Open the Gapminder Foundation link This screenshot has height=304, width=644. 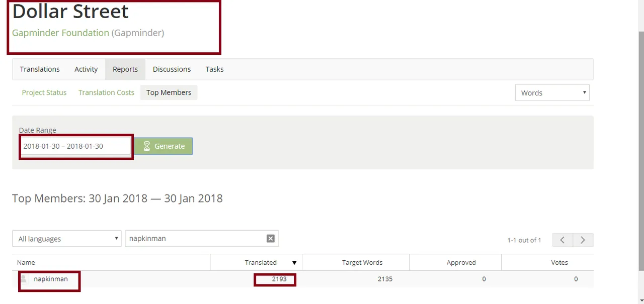60,33
